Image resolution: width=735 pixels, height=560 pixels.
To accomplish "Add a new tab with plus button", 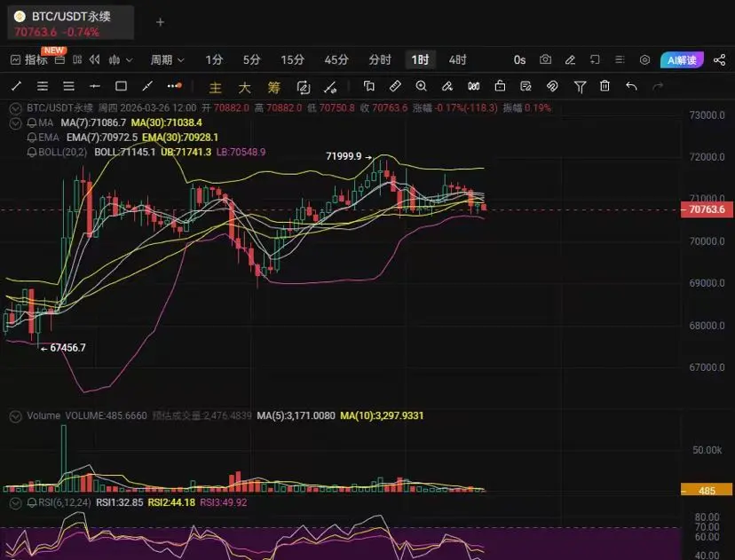I will pyautogui.click(x=160, y=21).
